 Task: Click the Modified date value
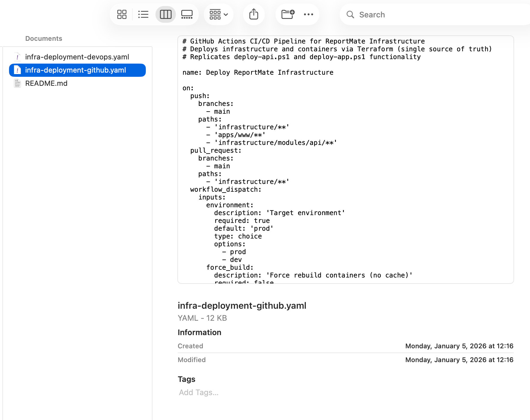[x=459, y=360]
